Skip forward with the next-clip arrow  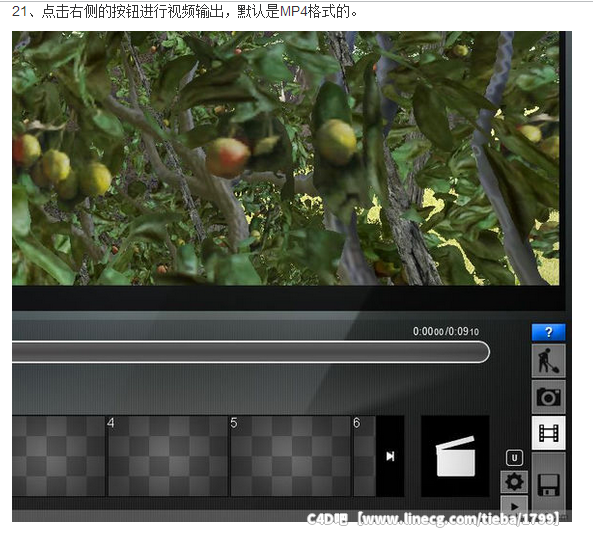[x=390, y=456]
